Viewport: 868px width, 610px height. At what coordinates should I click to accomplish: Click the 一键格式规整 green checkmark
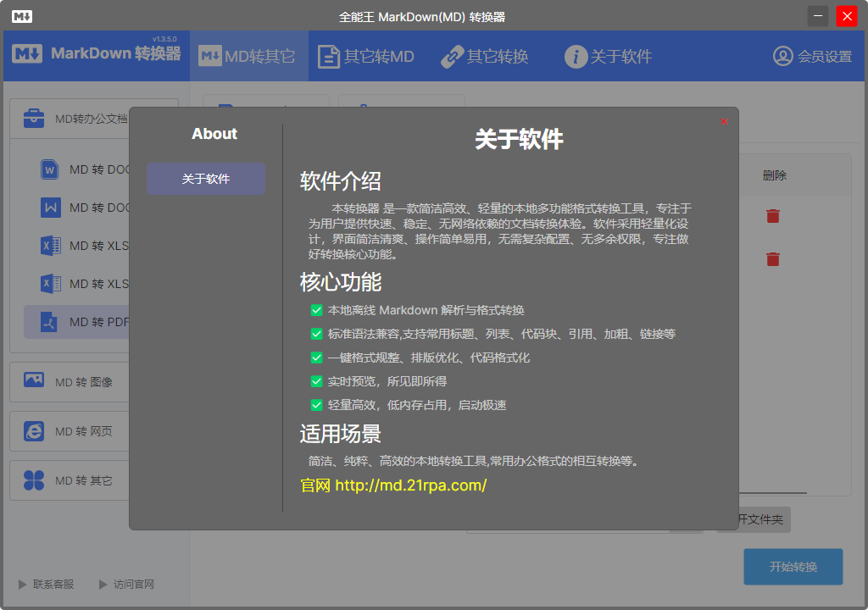[317, 358]
